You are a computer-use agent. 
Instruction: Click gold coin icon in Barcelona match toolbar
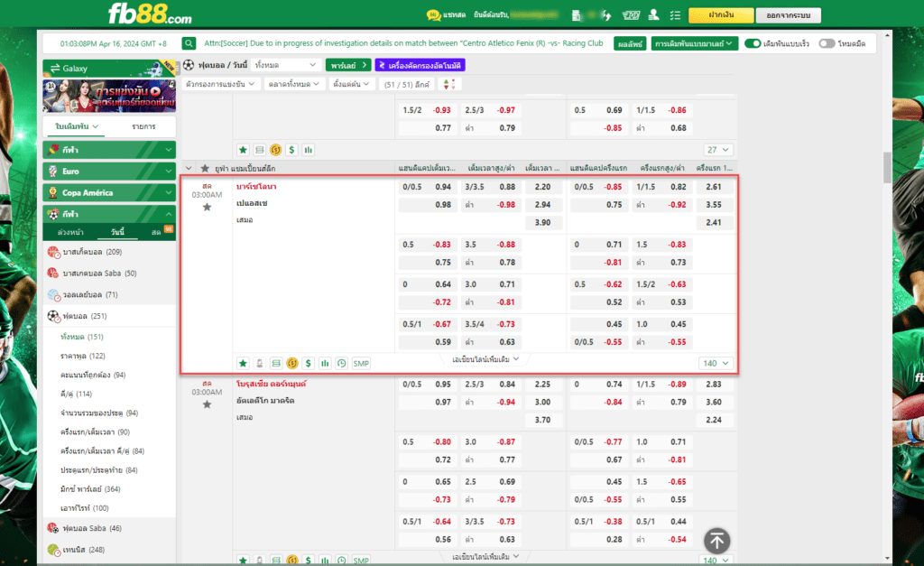pos(292,363)
